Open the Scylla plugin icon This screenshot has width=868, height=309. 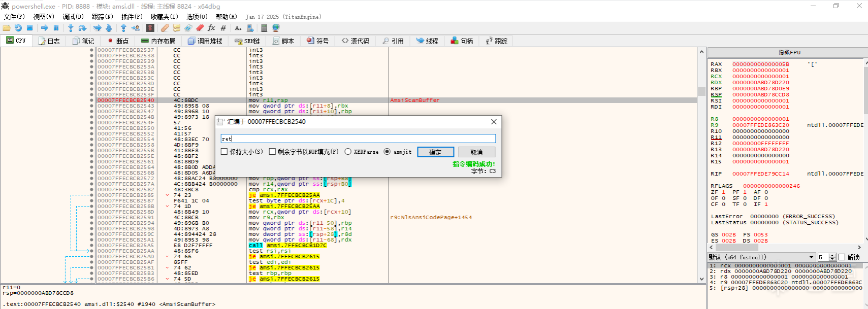click(x=150, y=28)
